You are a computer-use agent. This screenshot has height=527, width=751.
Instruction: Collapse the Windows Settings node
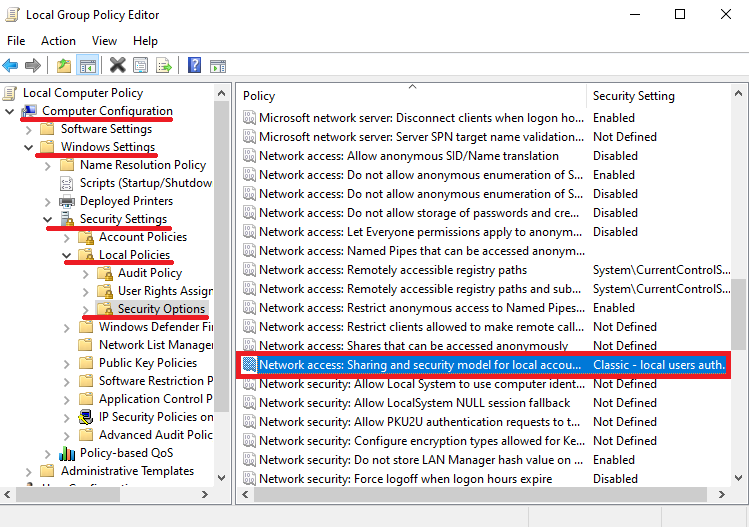click(28, 148)
